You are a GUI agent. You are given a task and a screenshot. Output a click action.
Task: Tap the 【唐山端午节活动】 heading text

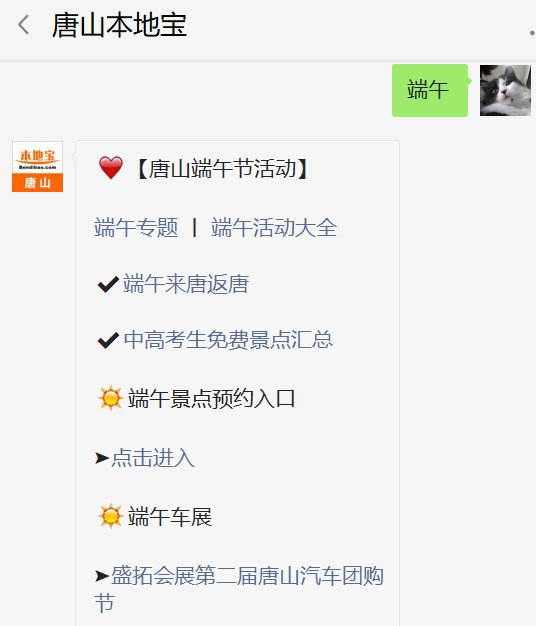tap(222, 168)
